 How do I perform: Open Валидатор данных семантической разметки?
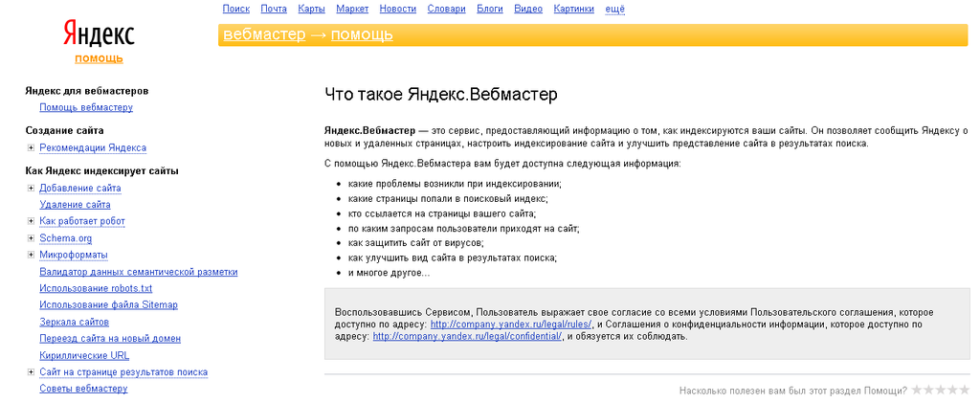pyautogui.click(x=138, y=272)
